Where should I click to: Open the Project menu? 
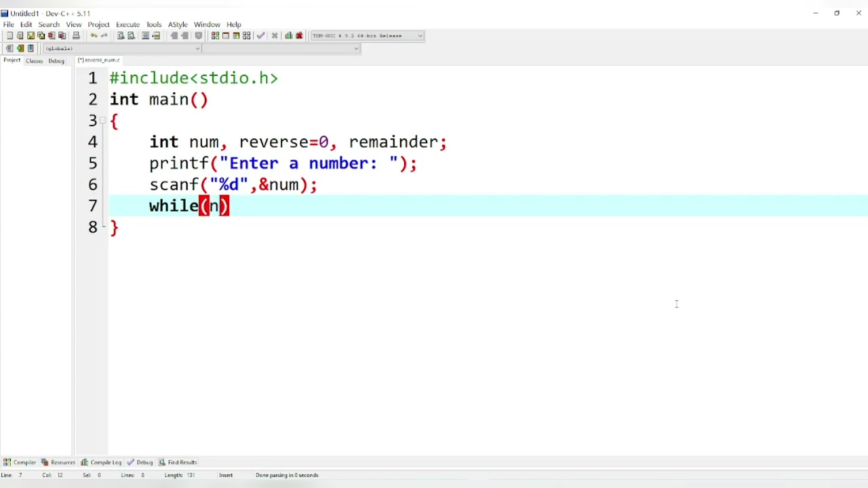[98, 24]
